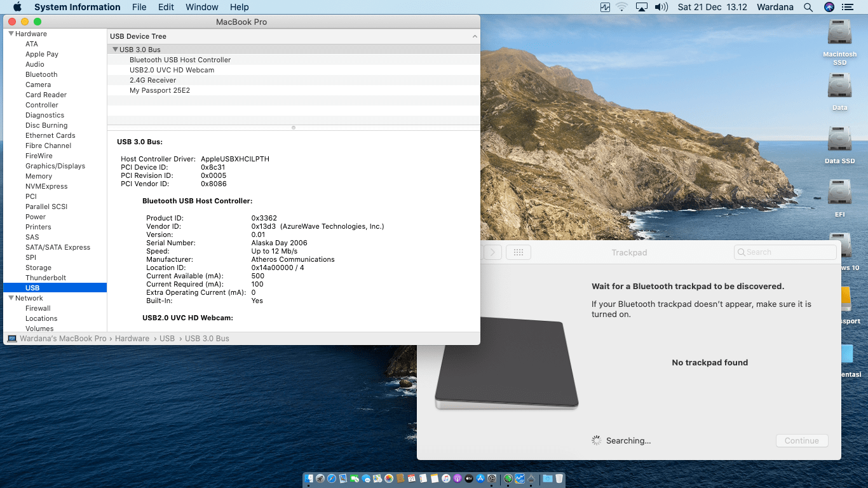Open Spotlight search magnifier in menu bar

coord(808,7)
